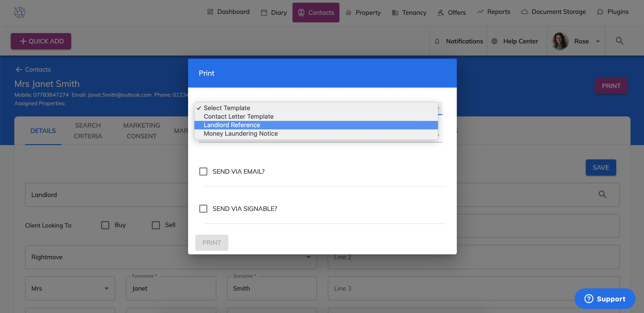Click the address field search icon
Viewport: 644px width, 313px height.
point(602,195)
